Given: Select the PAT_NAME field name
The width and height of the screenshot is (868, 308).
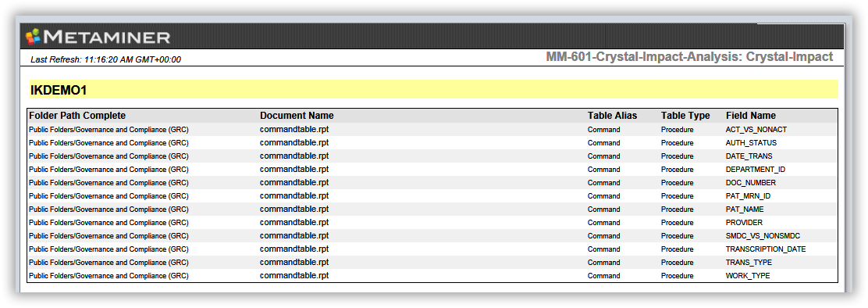Looking at the screenshot, I should pyautogui.click(x=745, y=210).
